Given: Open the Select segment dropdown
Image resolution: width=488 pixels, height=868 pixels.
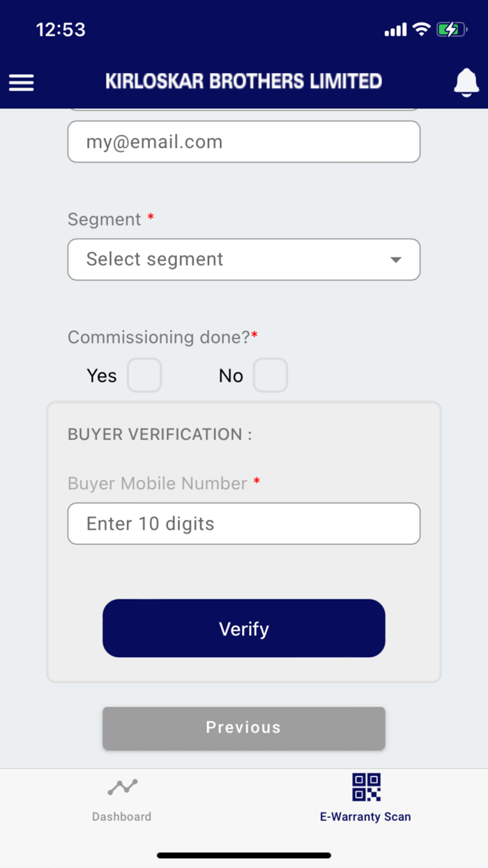Looking at the screenshot, I should tap(243, 260).
